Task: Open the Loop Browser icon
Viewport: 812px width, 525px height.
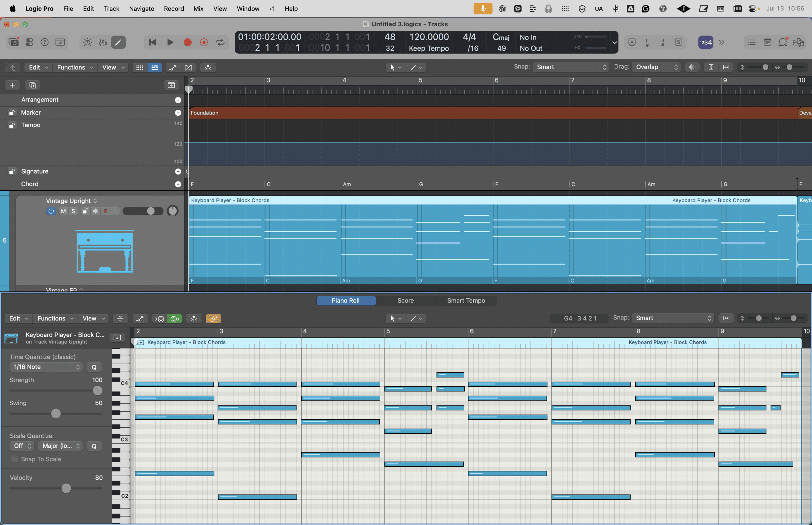Action: [783, 42]
